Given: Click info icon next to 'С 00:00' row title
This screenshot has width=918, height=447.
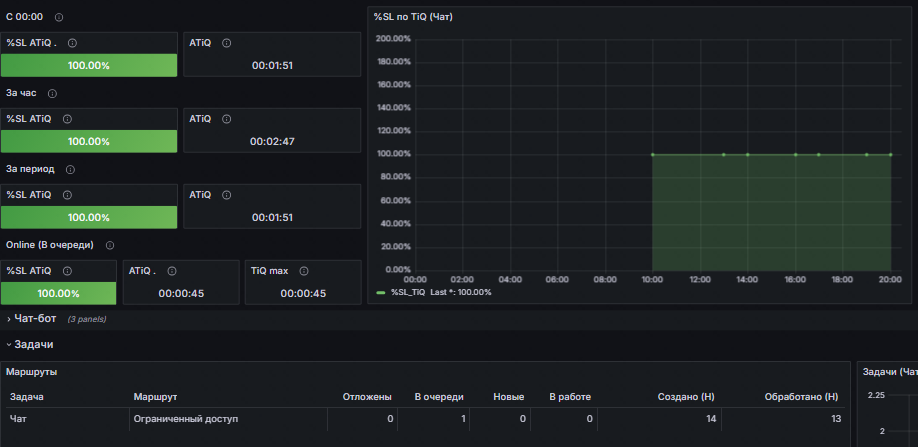Looking at the screenshot, I should (59, 18).
